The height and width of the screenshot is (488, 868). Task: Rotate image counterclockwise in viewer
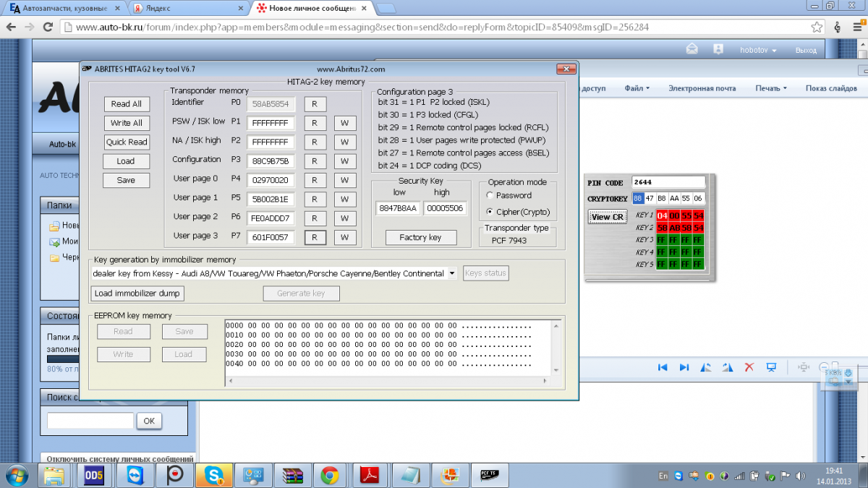pos(706,367)
